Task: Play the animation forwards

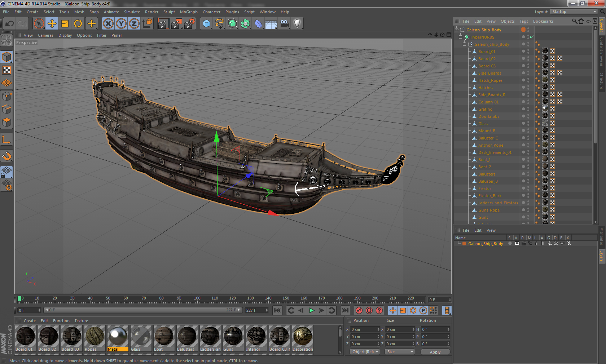Action: (311, 310)
